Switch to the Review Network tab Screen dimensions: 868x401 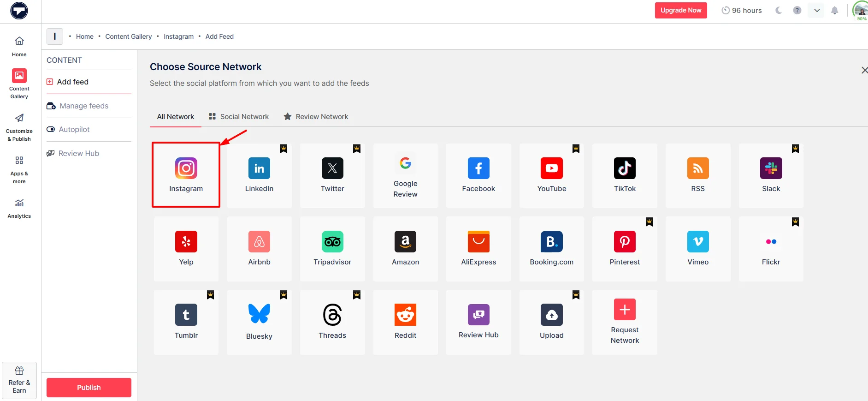coord(316,117)
